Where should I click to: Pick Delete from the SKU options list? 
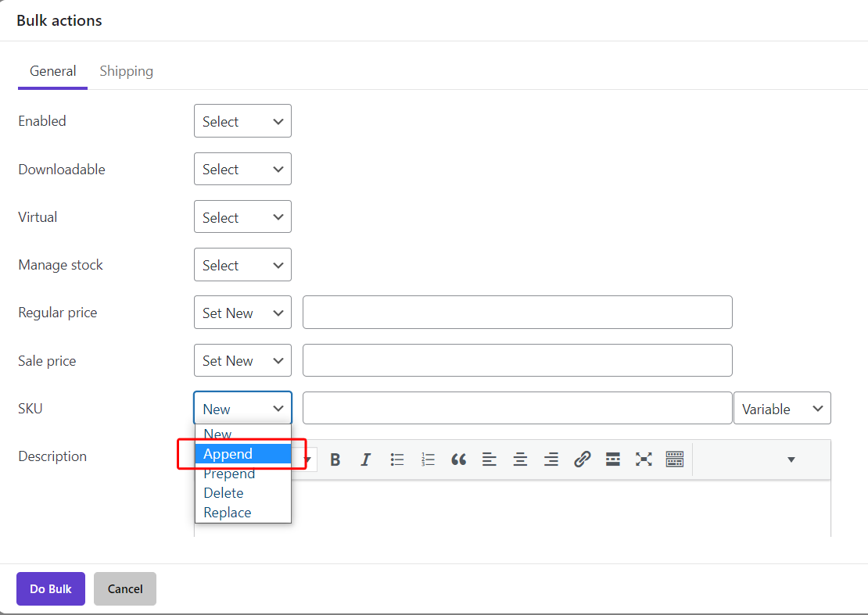click(x=224, y=493)
